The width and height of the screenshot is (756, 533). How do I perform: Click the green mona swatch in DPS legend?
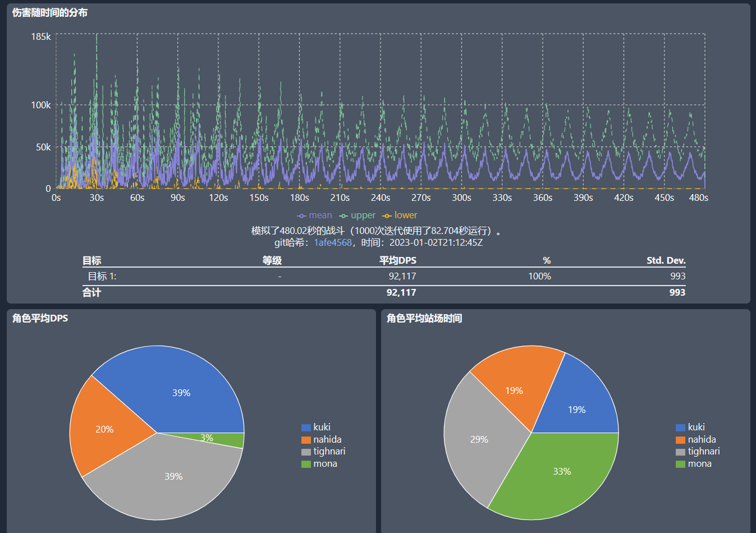[x=306, y=464]
